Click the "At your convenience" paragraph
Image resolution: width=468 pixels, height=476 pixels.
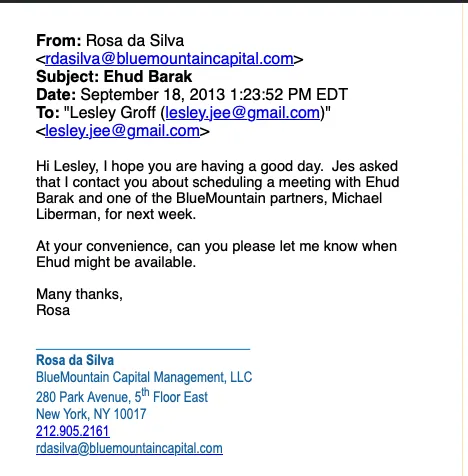[x=216, y=254]
